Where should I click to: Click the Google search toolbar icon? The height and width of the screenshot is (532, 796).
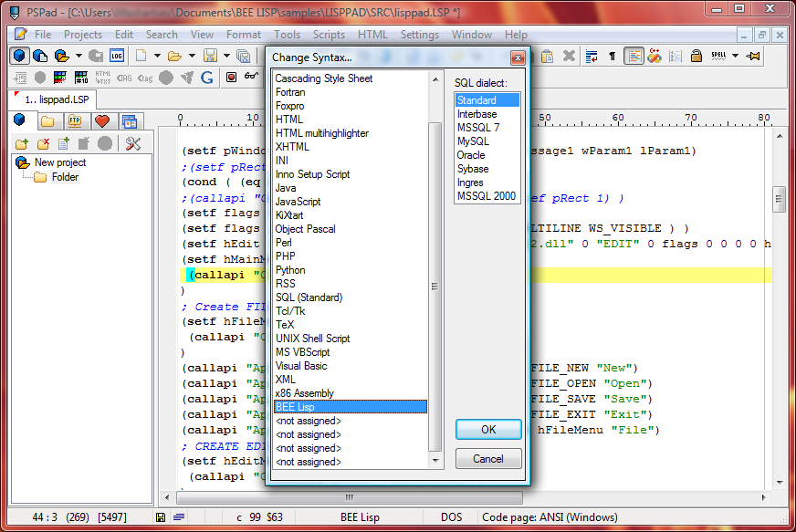click(x=207, y=78)
